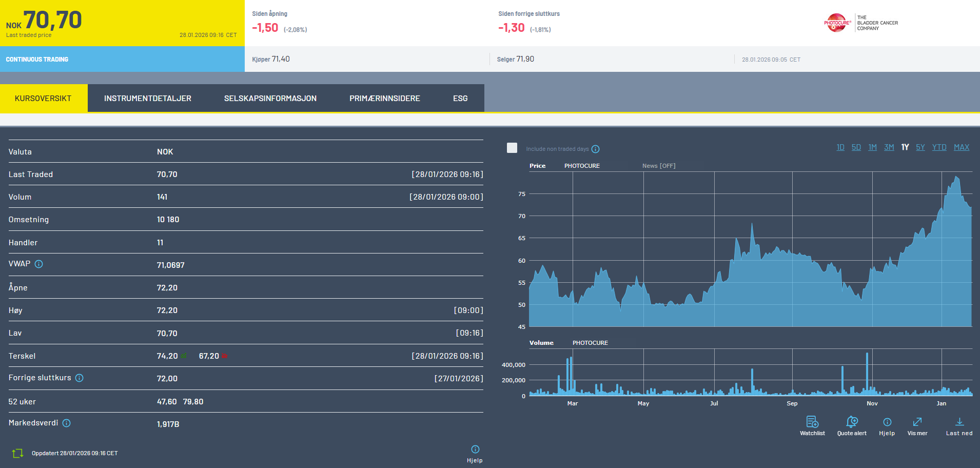The image size is (980, 468).
Task: Enable Include non traded days checkbox
Action: point(512,148)
